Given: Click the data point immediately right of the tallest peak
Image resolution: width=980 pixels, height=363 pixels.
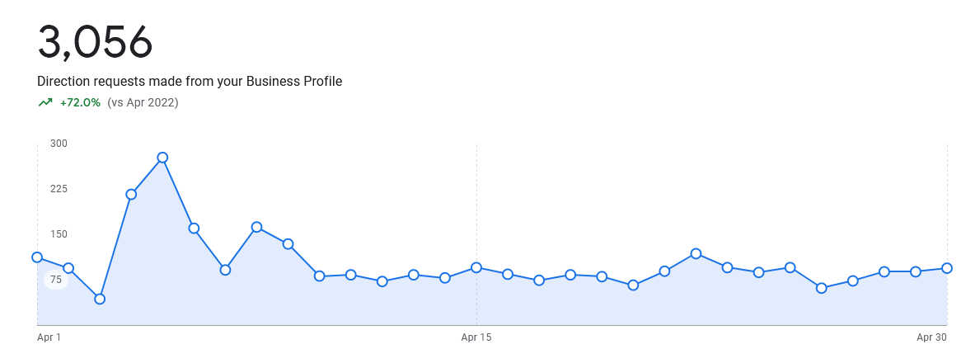Looking at the screenshot, I should pos(194,228).
